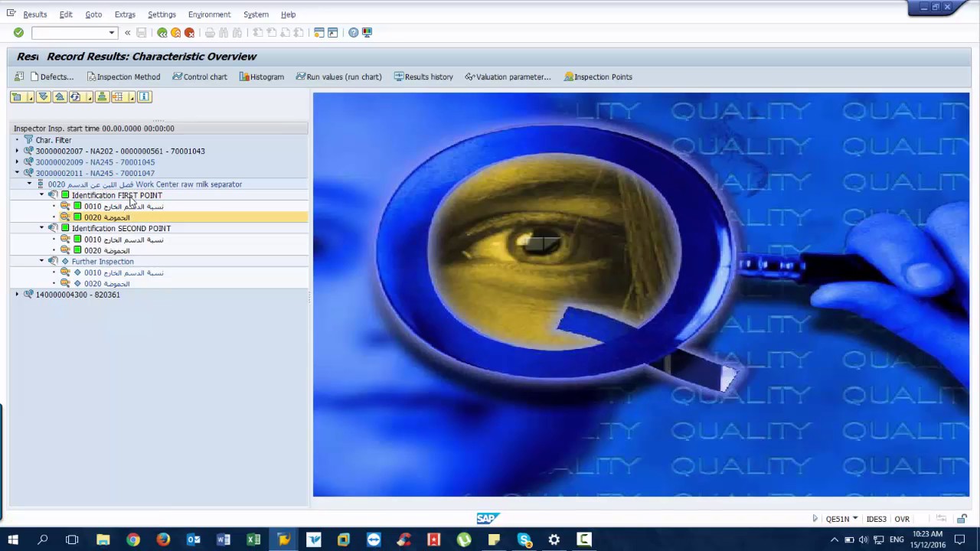Click the Create new session icon
Screen dimensions: 980x551
[x=319, y=33]
